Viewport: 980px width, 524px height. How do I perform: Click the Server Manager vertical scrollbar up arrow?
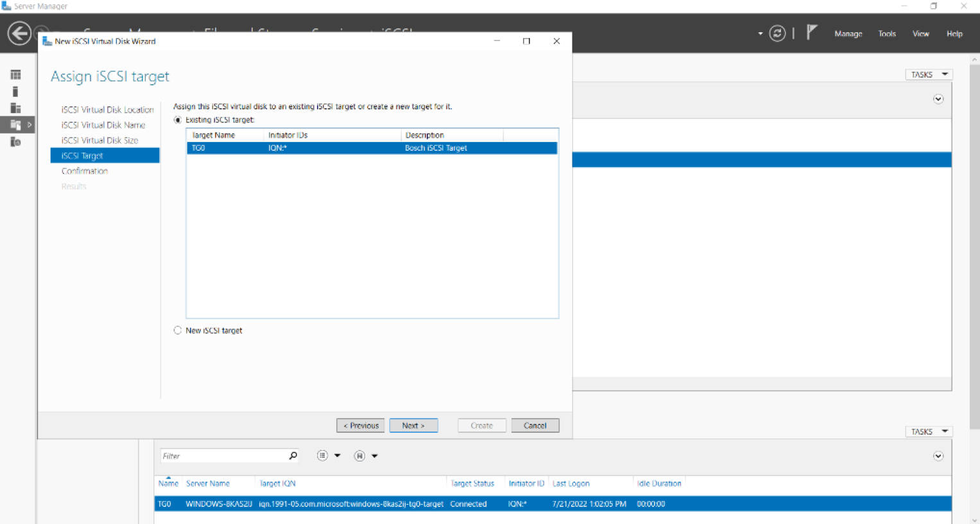click(975, 59)
